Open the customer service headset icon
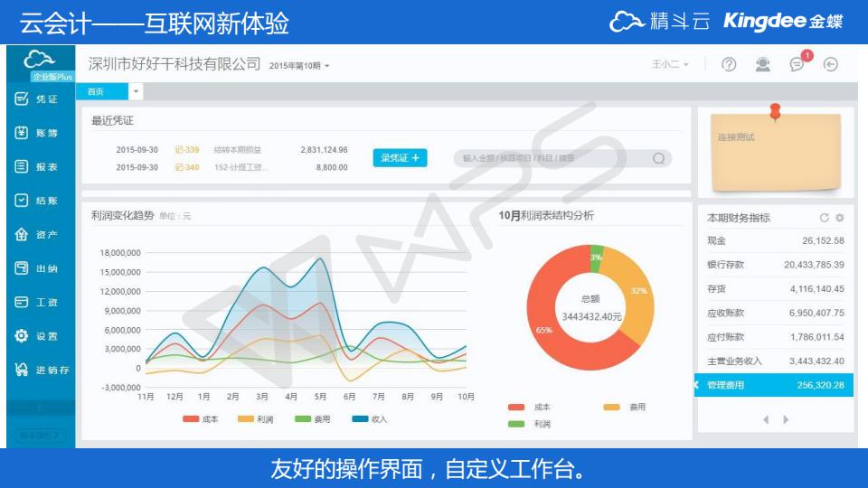This screenshot has height=488, width=868. click(763, 64)
